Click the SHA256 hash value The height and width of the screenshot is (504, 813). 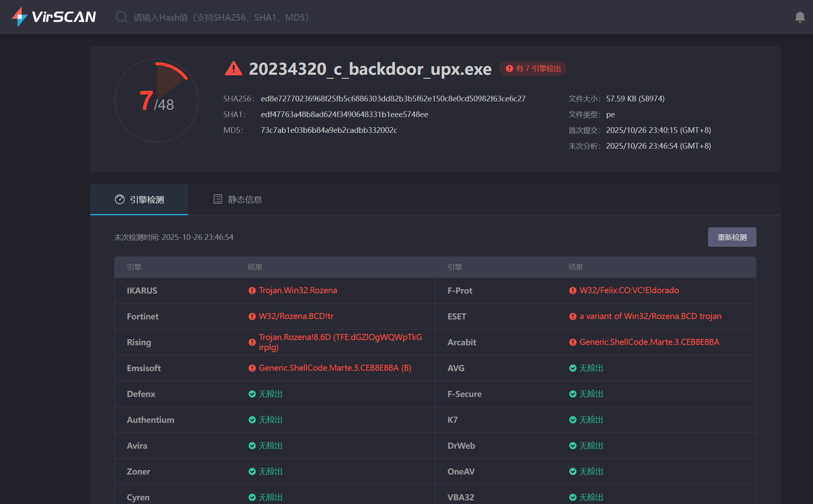(393, 99)
